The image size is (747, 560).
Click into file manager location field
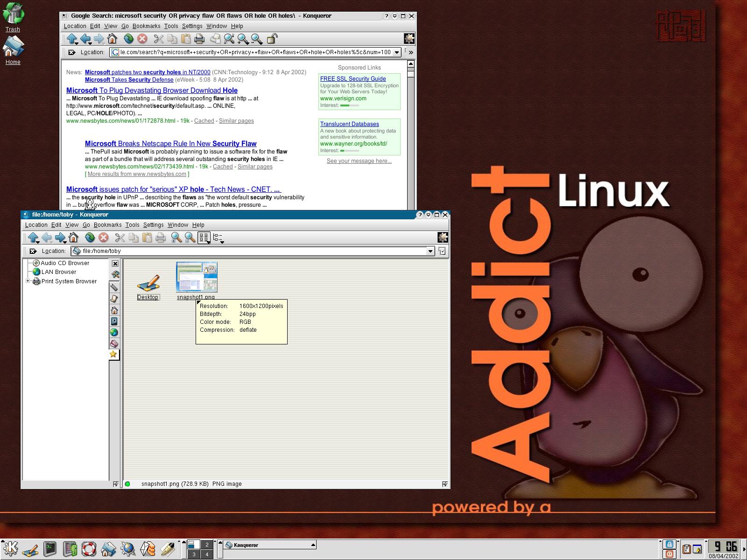[252, 251]
